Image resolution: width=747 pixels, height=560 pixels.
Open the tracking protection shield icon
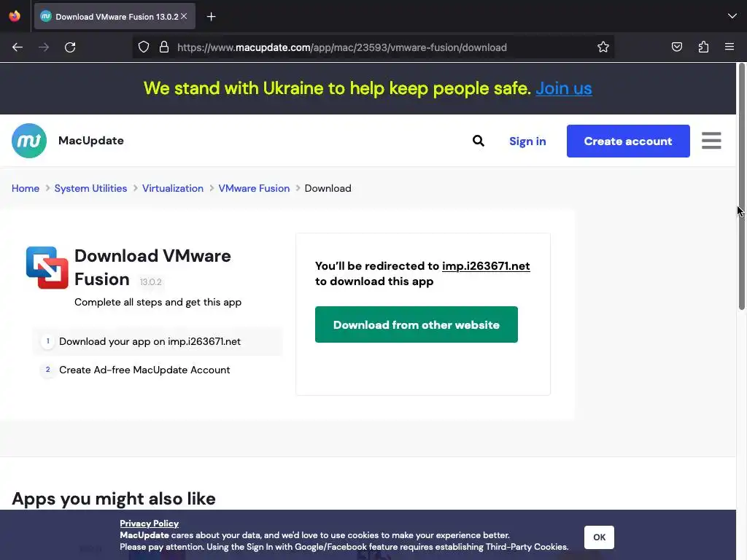coord(144,47)
